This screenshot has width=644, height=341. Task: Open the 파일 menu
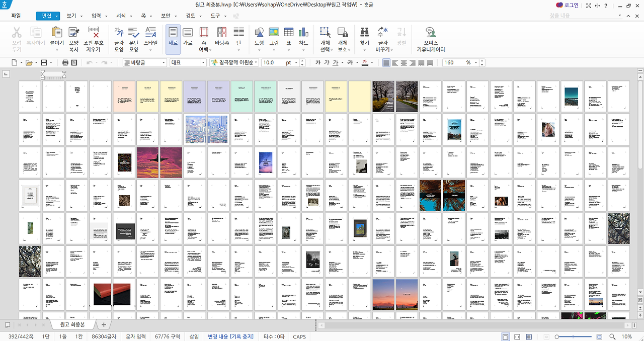16,16
